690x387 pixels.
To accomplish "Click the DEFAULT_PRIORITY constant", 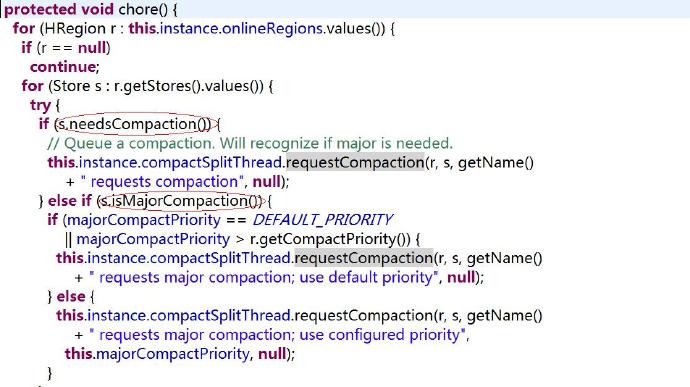I will [323, 220].
